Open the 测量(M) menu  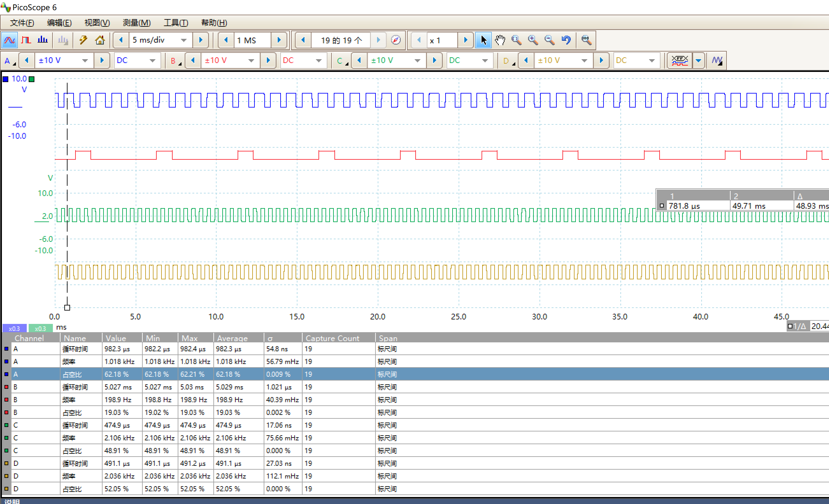[137, 23]
